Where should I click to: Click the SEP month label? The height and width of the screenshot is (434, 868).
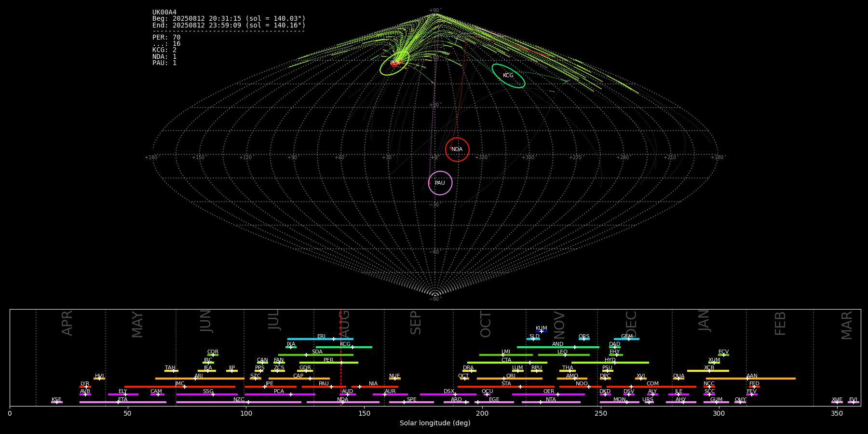(x=416, y=323)
